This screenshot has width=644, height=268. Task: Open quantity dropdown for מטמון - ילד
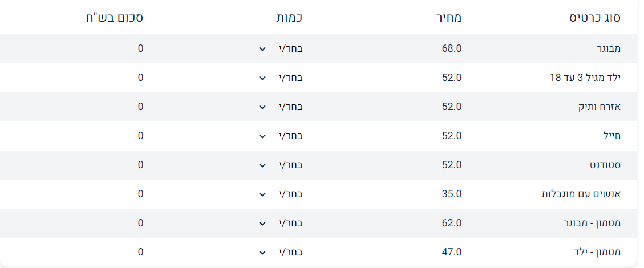point(280,252)
